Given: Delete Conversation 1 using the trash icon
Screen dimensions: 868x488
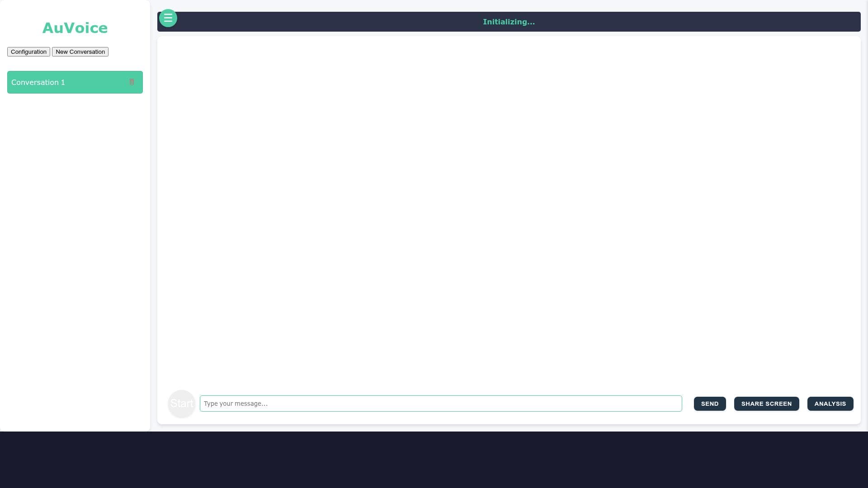Looking at the screenshot, I should tap(132, 82).
